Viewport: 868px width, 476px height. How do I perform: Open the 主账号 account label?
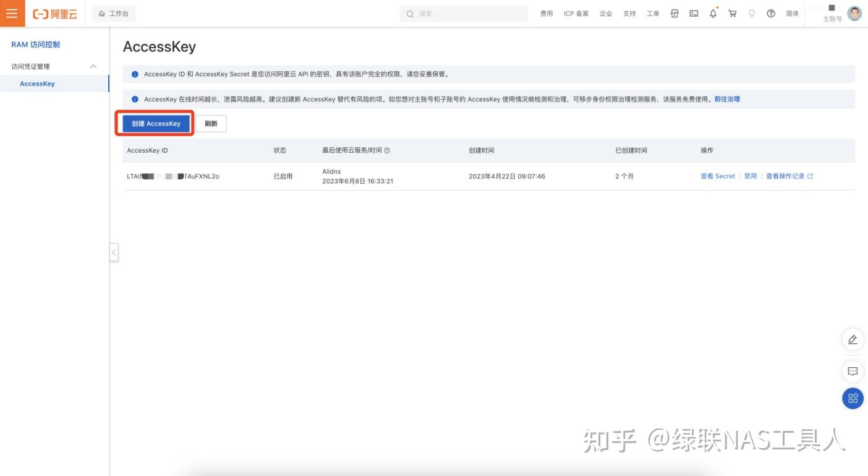coord(832,19)
